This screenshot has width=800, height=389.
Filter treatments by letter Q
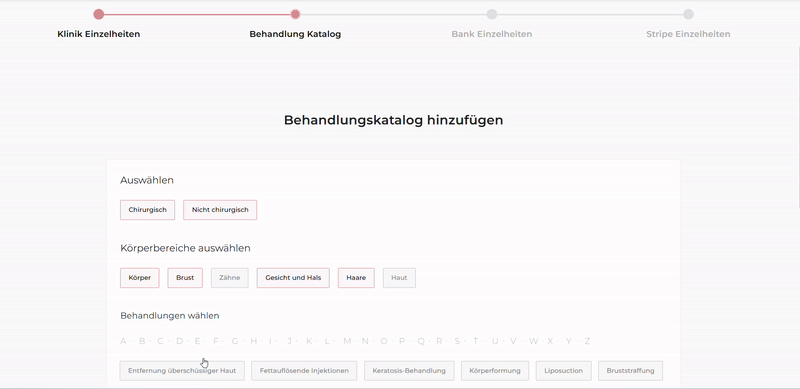pyautogui.click(x=421, y=341)
